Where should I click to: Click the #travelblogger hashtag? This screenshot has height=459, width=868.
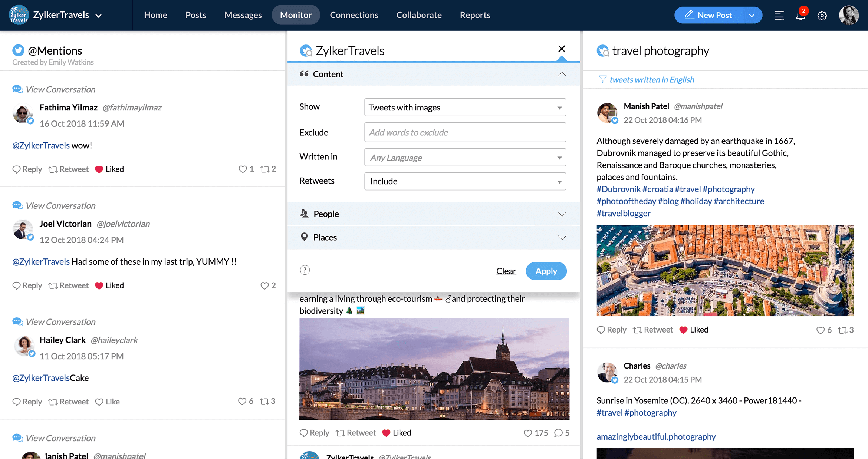pos(624,213)
